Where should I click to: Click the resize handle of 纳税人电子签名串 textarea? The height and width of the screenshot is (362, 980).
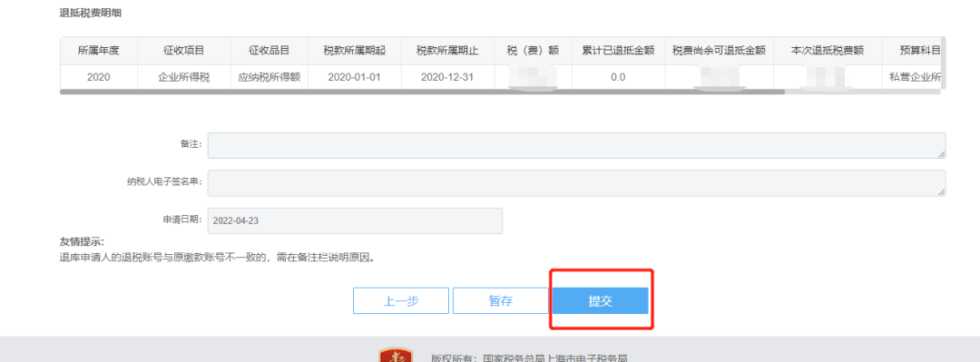point(941,192)
